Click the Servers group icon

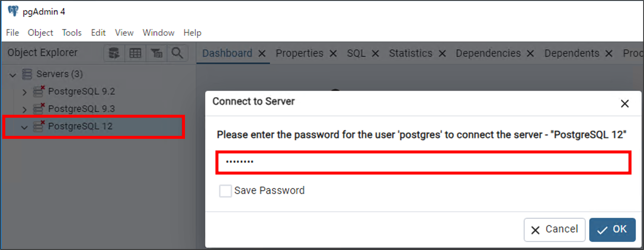pyautogui.click(x=27, y=74)
